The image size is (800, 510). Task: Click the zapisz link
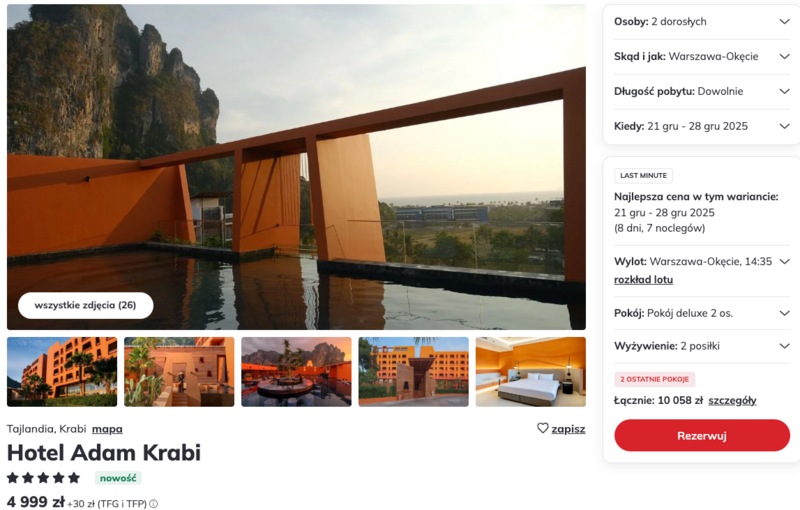(x=568, y=429)
